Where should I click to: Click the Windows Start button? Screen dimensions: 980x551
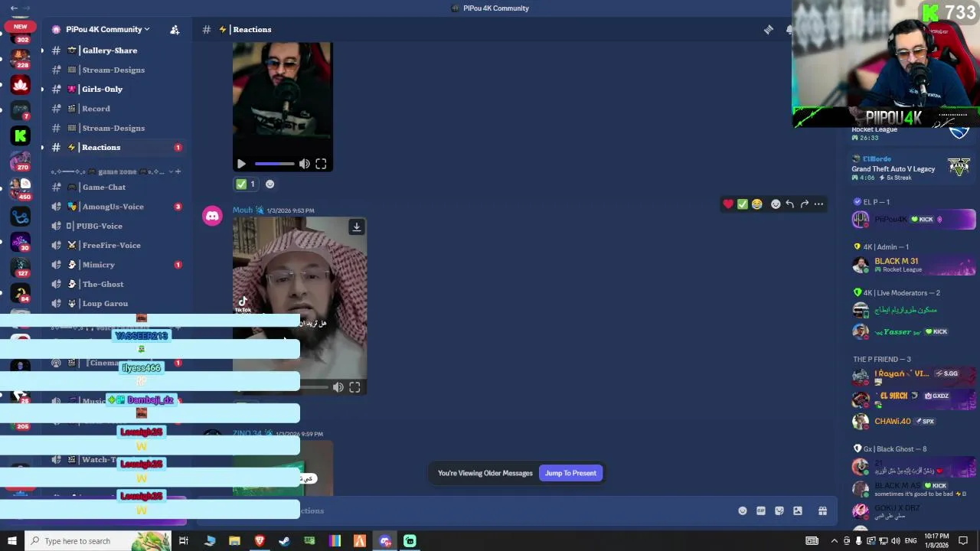(11, 541)
